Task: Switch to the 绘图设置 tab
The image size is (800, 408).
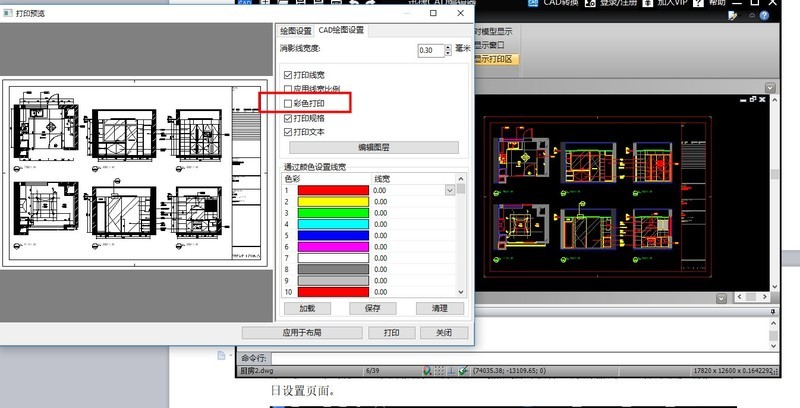Action: 296,31
